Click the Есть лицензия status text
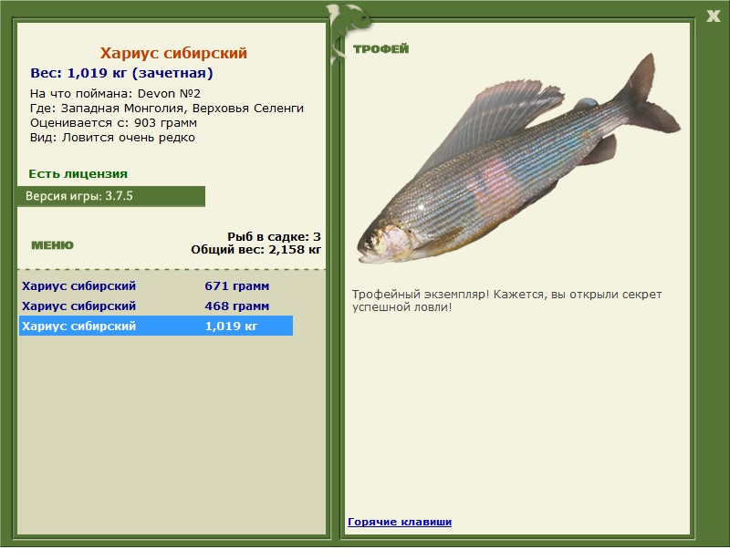 point(78,173)
